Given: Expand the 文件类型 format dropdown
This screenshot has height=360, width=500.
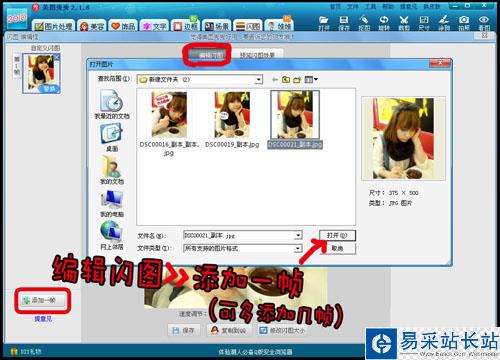Looking at the screenshot, I should point(298,248).
